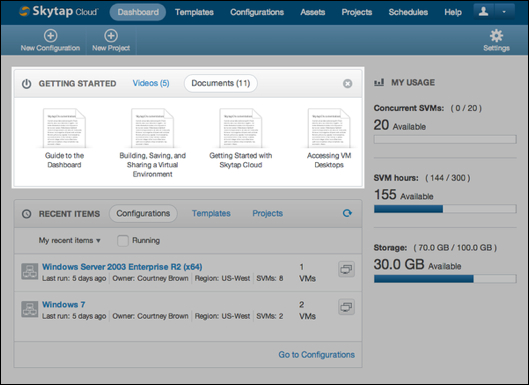This screenshot has height=385, width=529.
Task: Click the Skytap Cloud logo
Action: coord(58,11)
